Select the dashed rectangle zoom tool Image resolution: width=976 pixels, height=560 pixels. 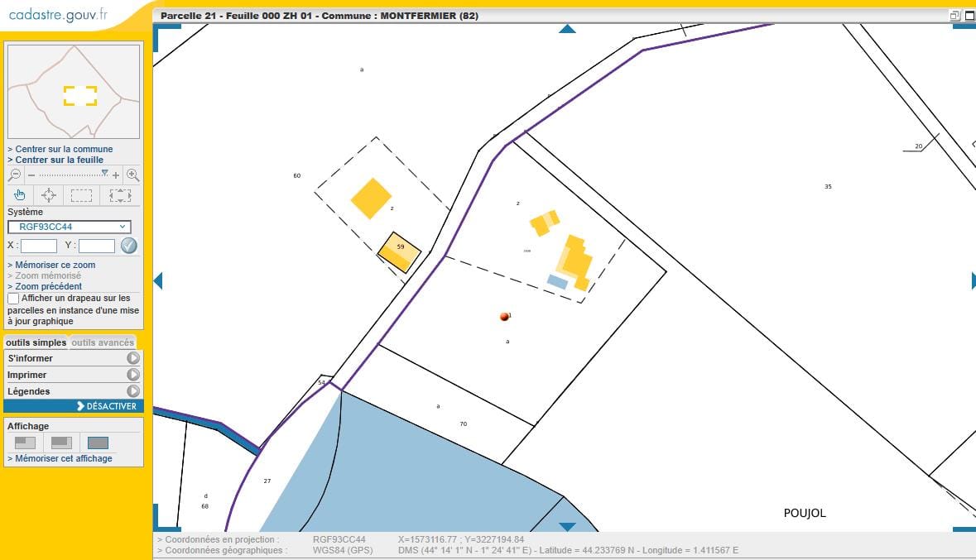click(x=81, y=195)
